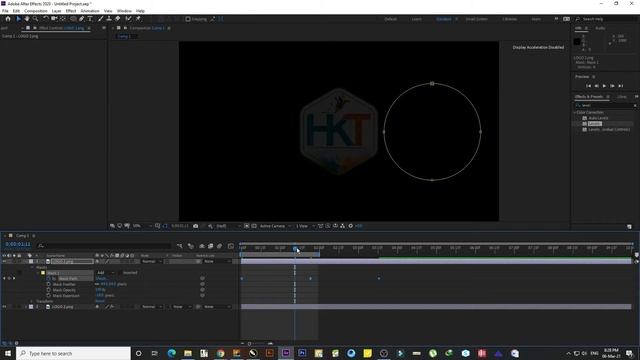Open the Active Camera view dropdown
This screenshot has height=360, width=640.
click(276, 226)
